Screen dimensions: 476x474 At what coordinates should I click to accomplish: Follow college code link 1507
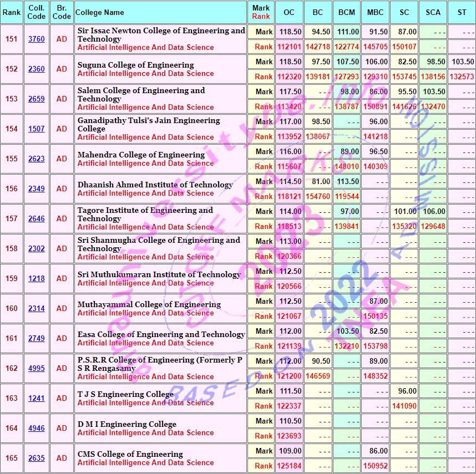point(36,129)
